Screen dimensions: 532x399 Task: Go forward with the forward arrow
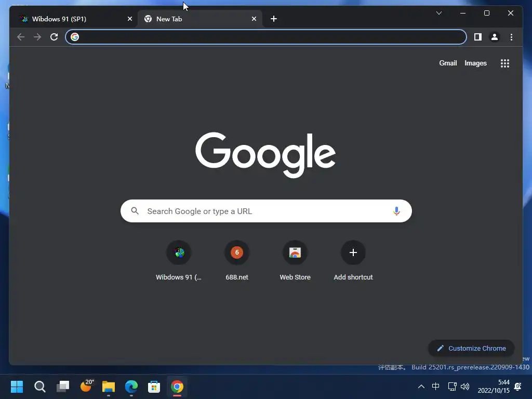(x=37, y=37)
